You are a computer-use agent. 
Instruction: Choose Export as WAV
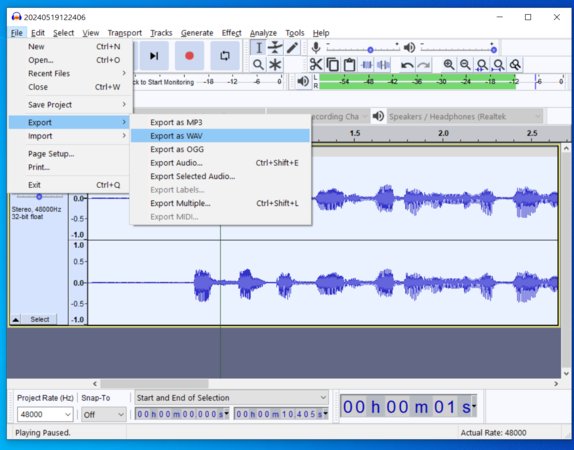tap(221, 136)
